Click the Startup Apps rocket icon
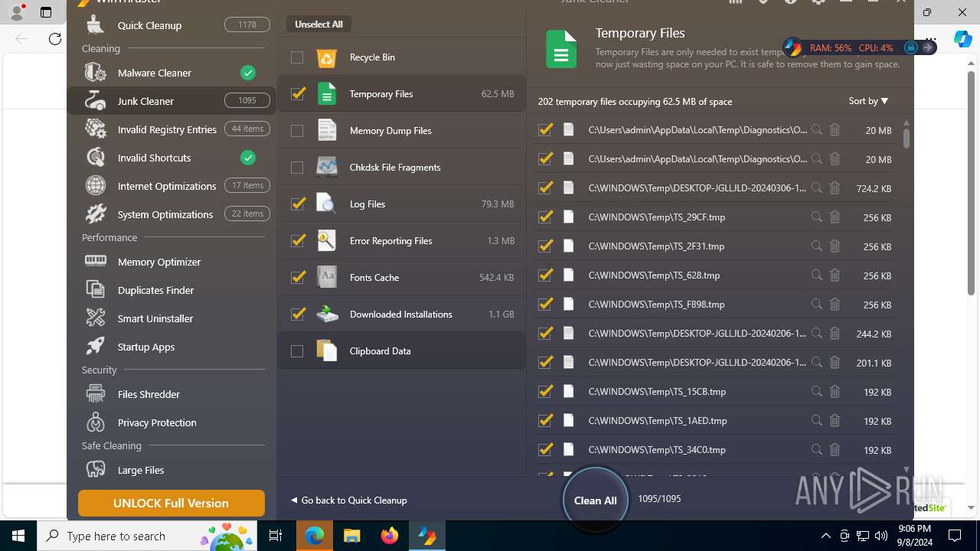The width and height of the screenshot is (980, 551). coord(96,347)
